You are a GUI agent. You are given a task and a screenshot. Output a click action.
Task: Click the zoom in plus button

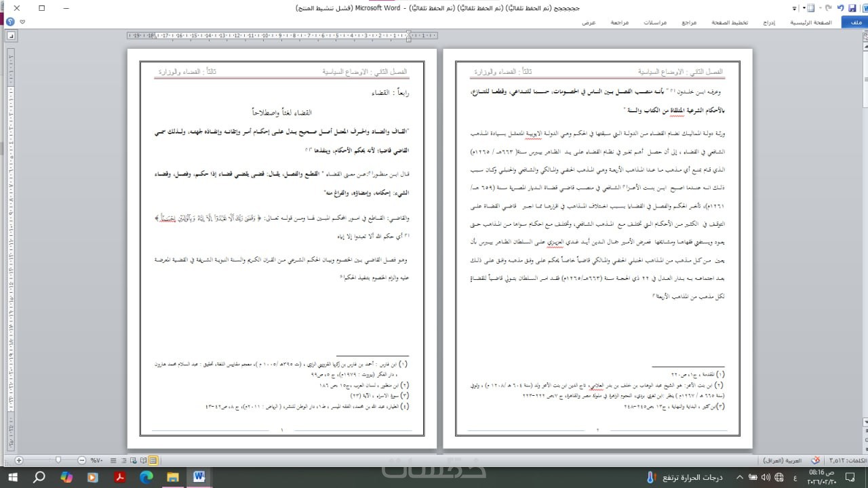click(x=19, y=460)
